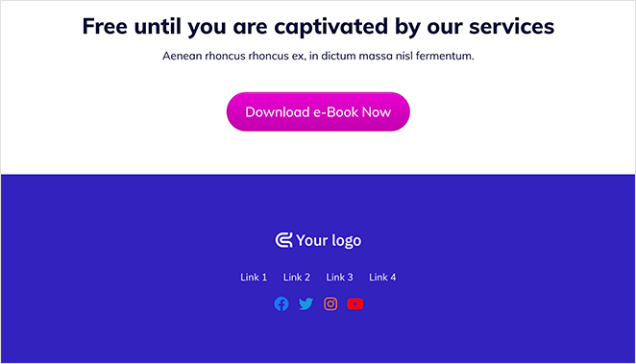This screenshot has height=364, width=636.
Task: Click the footer logo symbol mark
Action: tap(284, 240)
